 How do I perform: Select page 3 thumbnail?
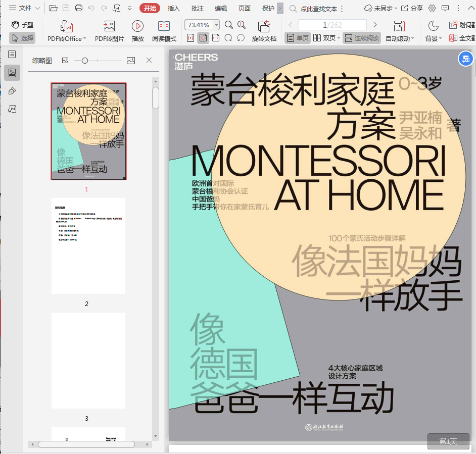(88, 361)
